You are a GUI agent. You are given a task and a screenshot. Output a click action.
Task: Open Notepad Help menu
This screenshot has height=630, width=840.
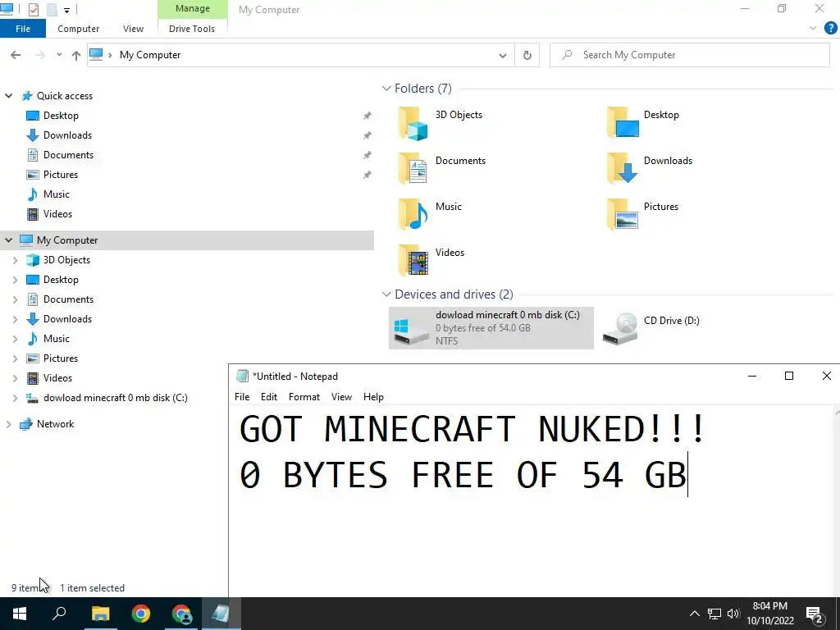pyautogui.click(x=373, y=397)
